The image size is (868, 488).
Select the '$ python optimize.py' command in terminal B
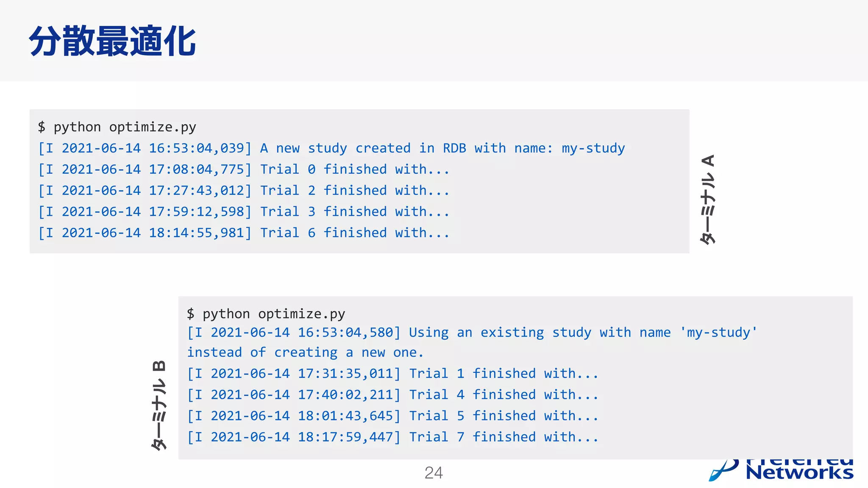(x=266, y=314)
